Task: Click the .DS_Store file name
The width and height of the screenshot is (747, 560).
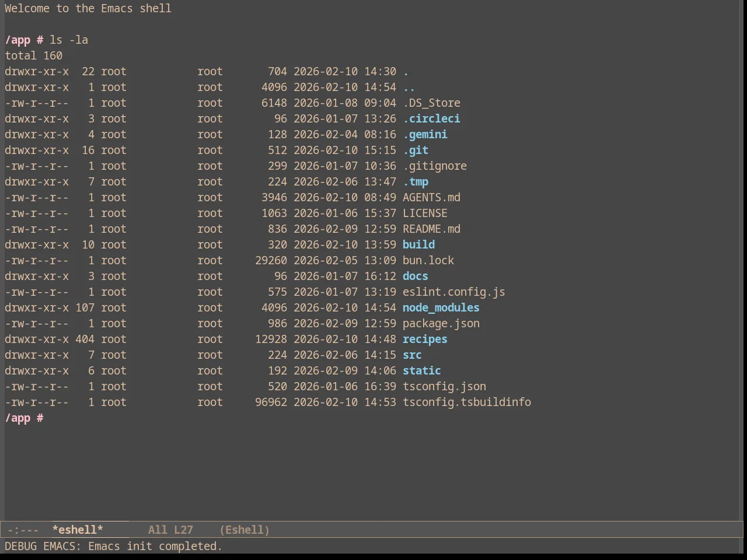Action: tap(431, 103)
